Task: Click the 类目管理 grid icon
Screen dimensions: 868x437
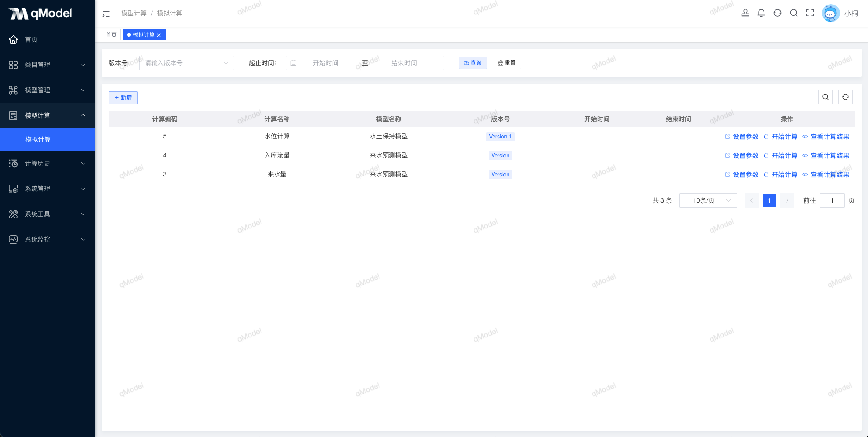Action: coord(14,65)
